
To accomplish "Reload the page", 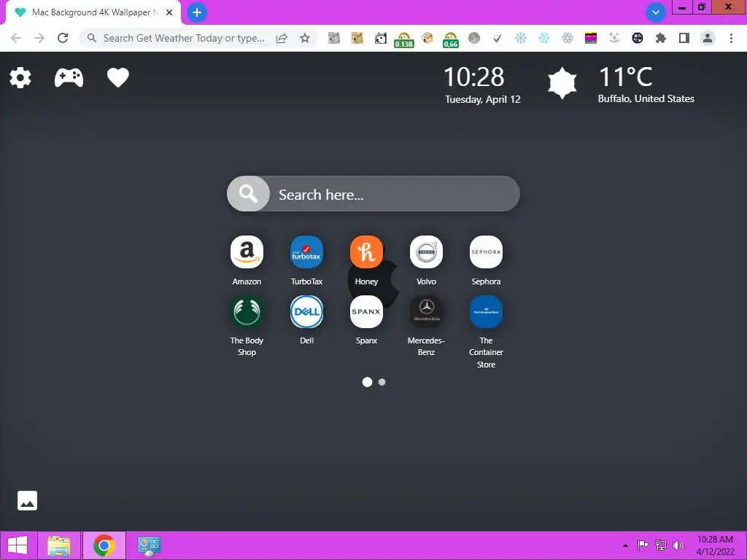I will pyautogui.click(x=63, y=38).
